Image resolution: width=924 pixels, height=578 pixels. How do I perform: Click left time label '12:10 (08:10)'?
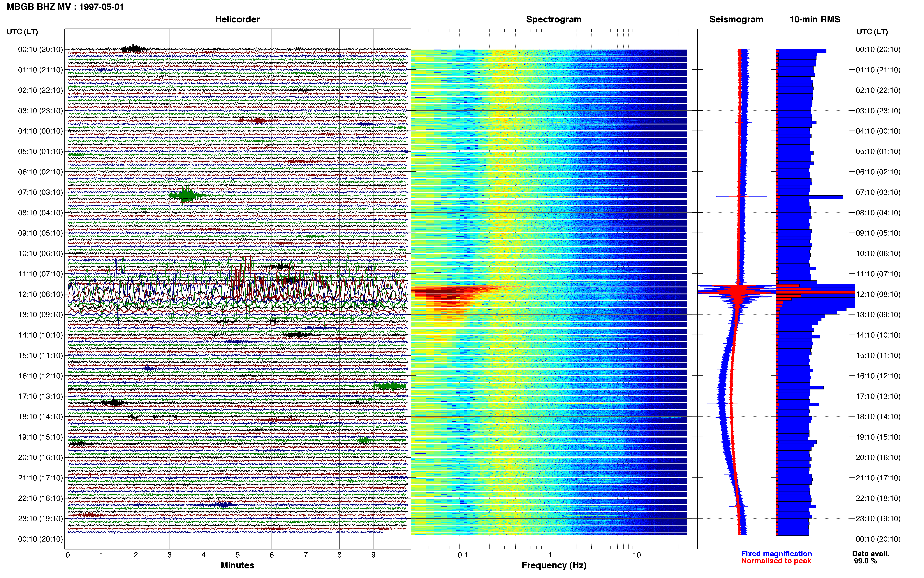tap(41, 294)
